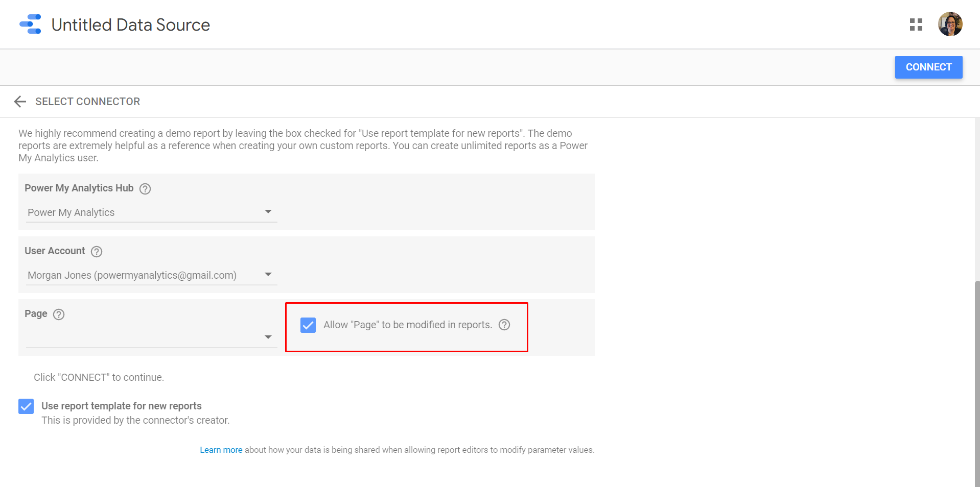Toggle Use report template checkbox
Viewport: 980px width, 487px height.
[26, 406]
